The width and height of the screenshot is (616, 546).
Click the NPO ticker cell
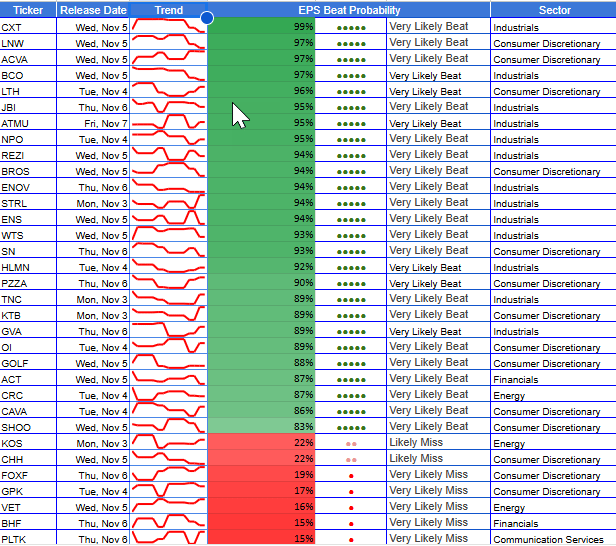click(x=28, y=139)
